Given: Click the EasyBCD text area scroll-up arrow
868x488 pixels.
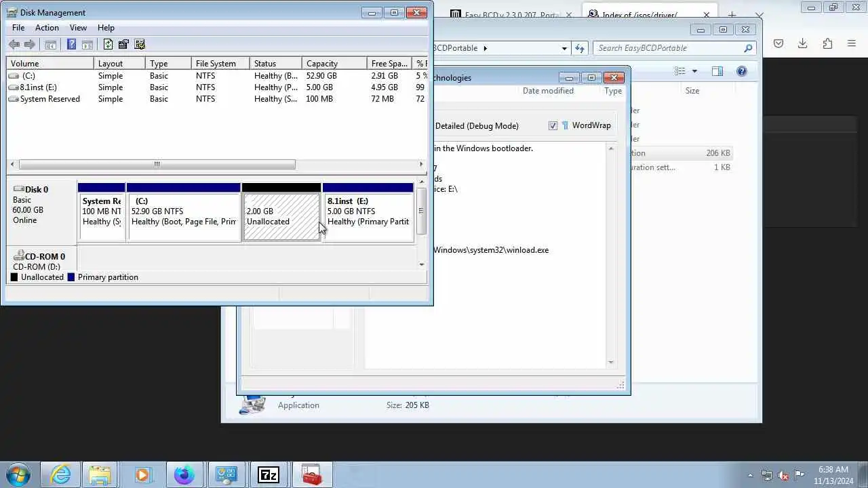Looking at the screenshot, I should tap(611, 149).
